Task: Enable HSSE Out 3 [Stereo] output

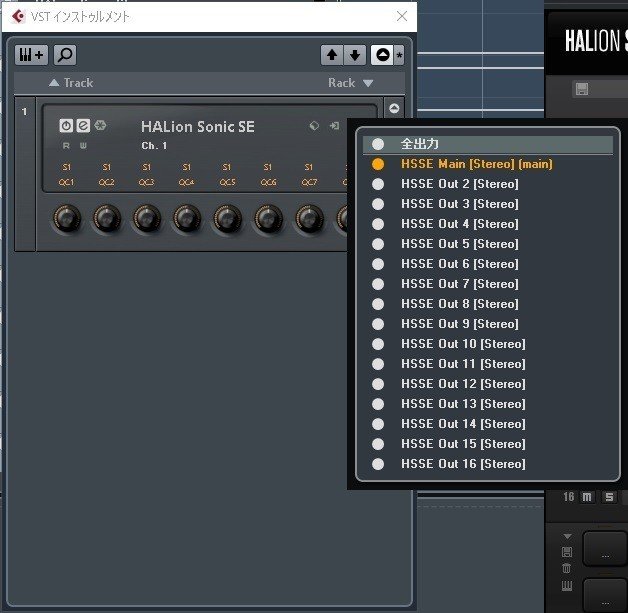Action: (x=487, y=204)
